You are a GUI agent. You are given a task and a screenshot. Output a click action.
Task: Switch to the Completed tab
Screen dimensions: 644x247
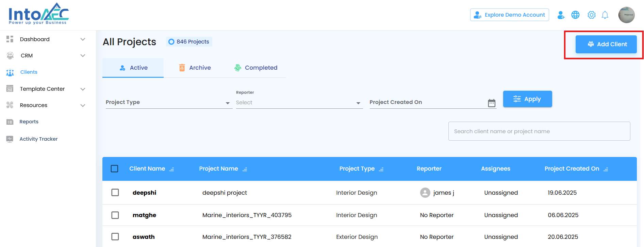coord(256,68)
